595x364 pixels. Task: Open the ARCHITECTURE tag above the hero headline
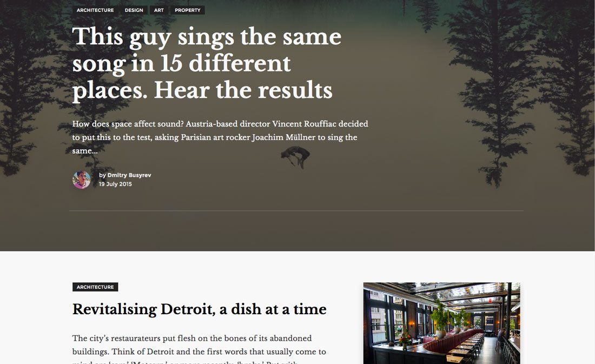95,10
